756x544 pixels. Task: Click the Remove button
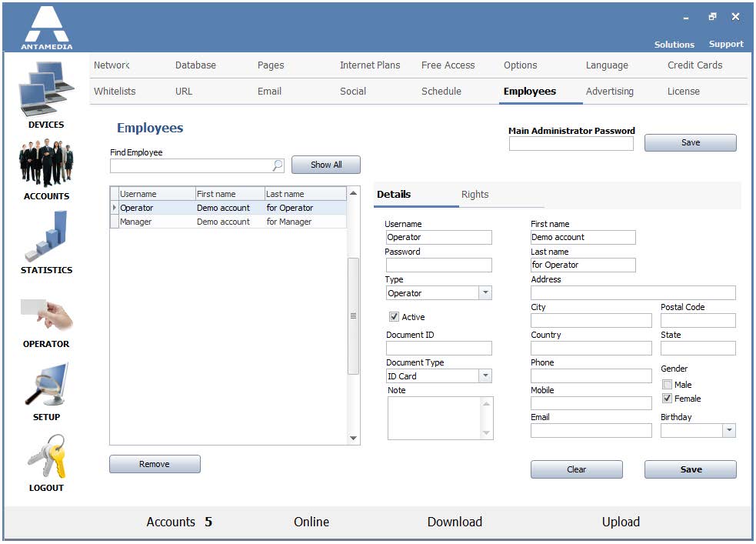(x=155, y=464)
